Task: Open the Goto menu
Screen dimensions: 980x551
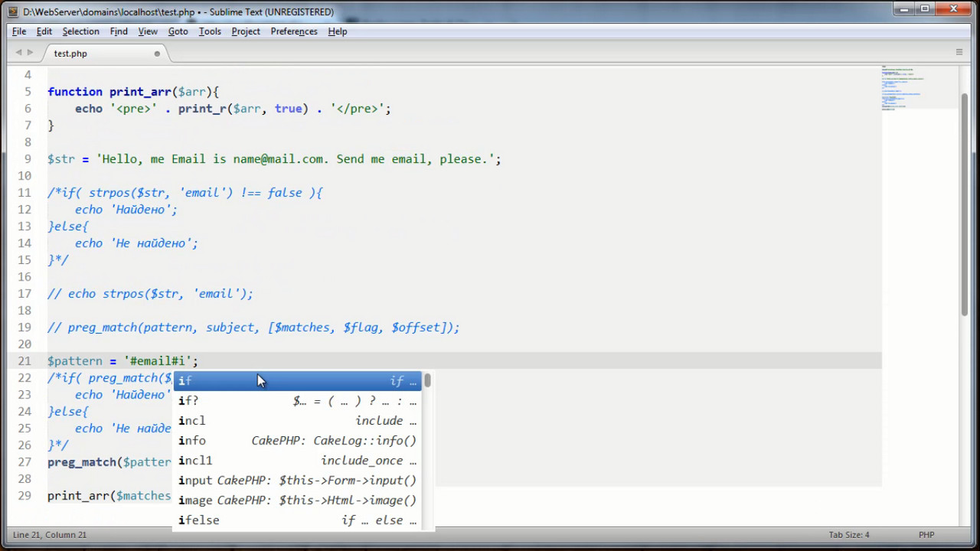Action: pyautogui.click(x=178, y=31)
